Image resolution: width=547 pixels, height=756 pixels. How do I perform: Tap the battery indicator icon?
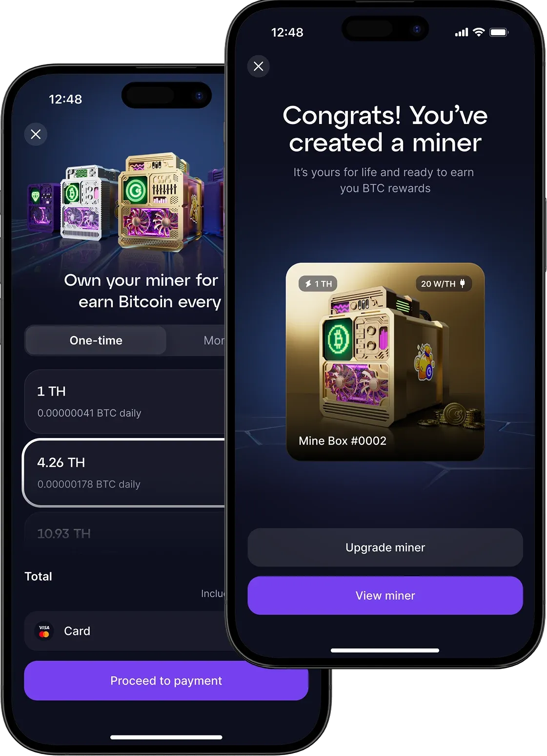pos(499,32)
